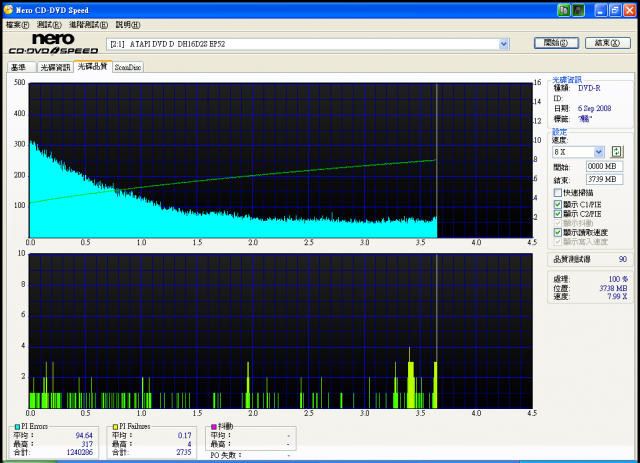Click the nero CD-DVD SPEED logo

53,44
